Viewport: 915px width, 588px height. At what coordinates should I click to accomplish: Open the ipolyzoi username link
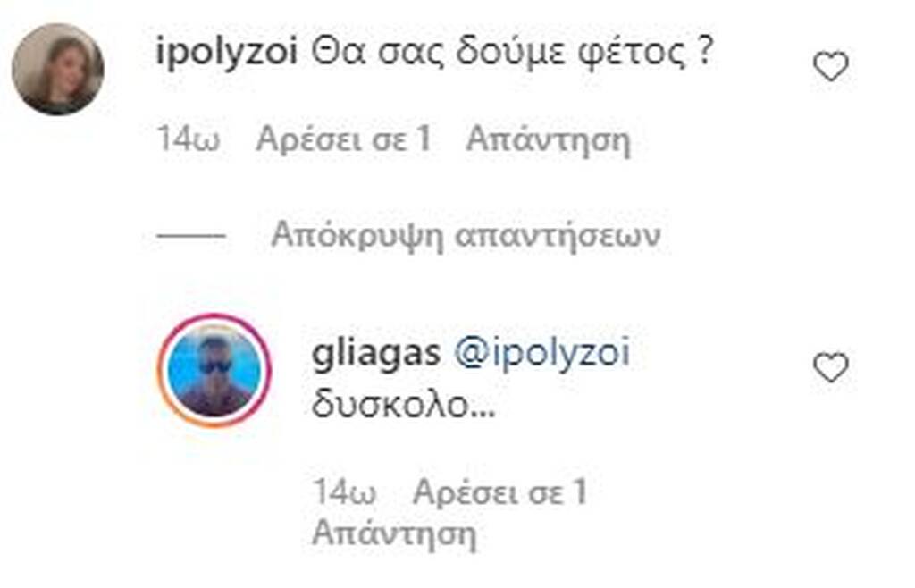point(228,54)
